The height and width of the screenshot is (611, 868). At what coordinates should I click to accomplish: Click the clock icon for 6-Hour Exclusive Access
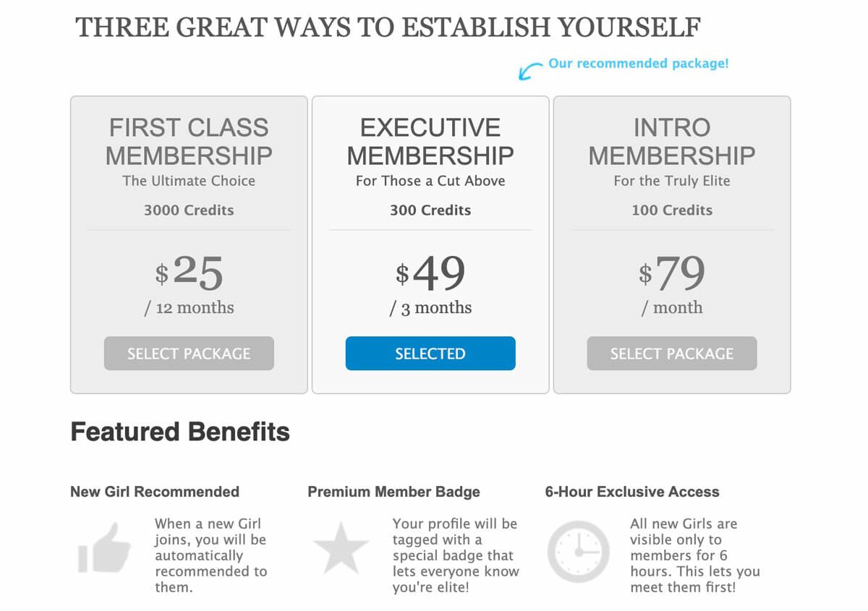(578, 551)
